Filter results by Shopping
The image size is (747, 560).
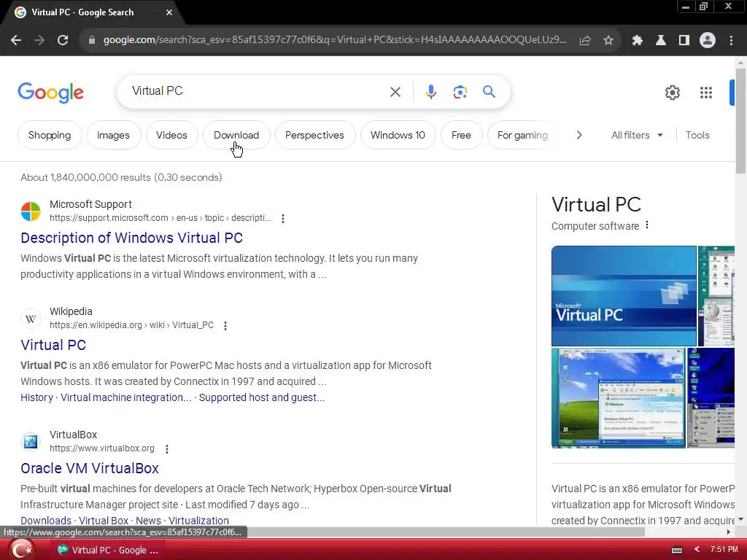pos(50,135)
